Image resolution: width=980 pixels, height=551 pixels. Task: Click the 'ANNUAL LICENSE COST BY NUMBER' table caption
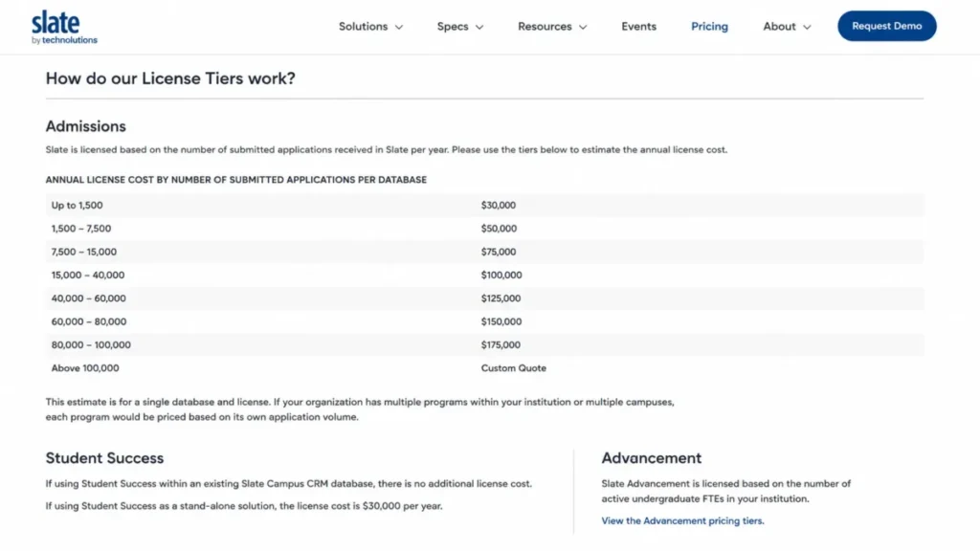tap(235, 180)
